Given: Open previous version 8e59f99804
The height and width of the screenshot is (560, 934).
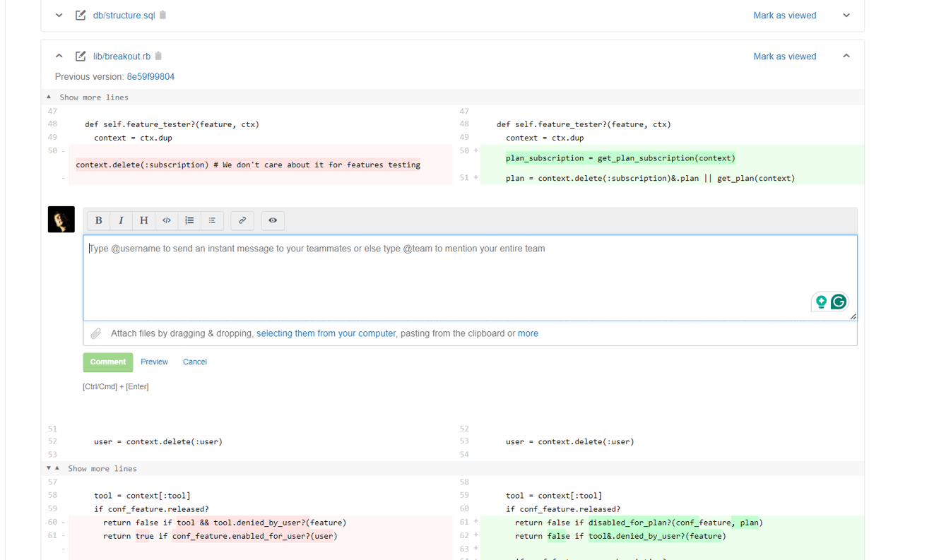Looking at the screenshot, I should tap(150, 76).
